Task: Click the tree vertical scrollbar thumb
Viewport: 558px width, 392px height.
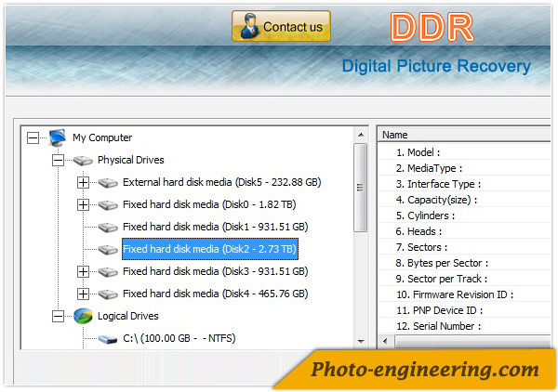Action: [361, 188]
